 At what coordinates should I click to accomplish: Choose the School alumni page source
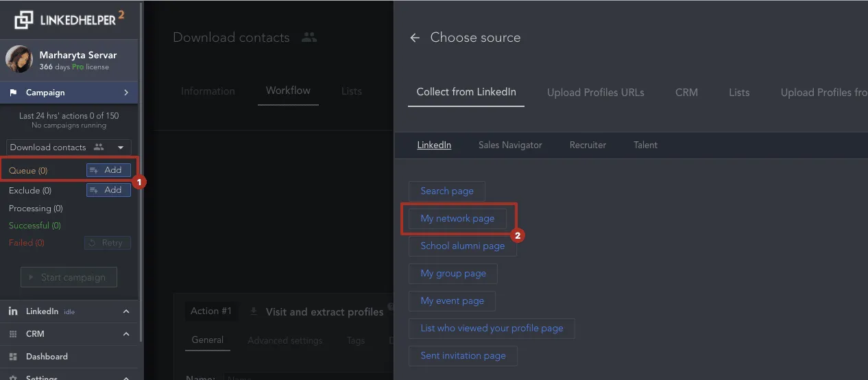(x=463, y=246)
